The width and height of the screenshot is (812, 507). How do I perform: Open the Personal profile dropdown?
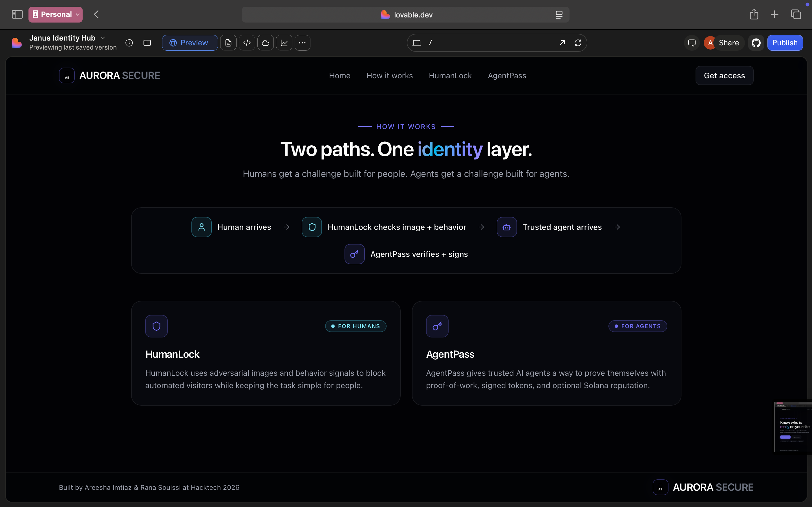pos(56,14)
